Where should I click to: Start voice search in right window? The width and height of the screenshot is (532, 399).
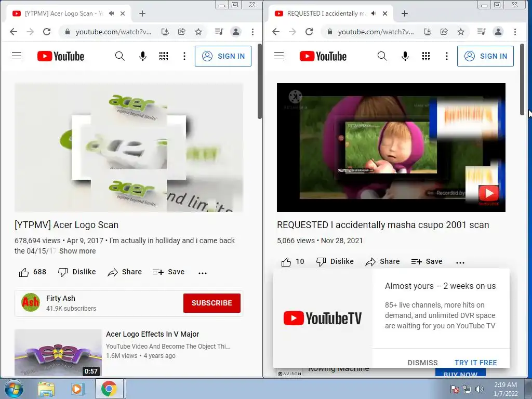[405, 56]
